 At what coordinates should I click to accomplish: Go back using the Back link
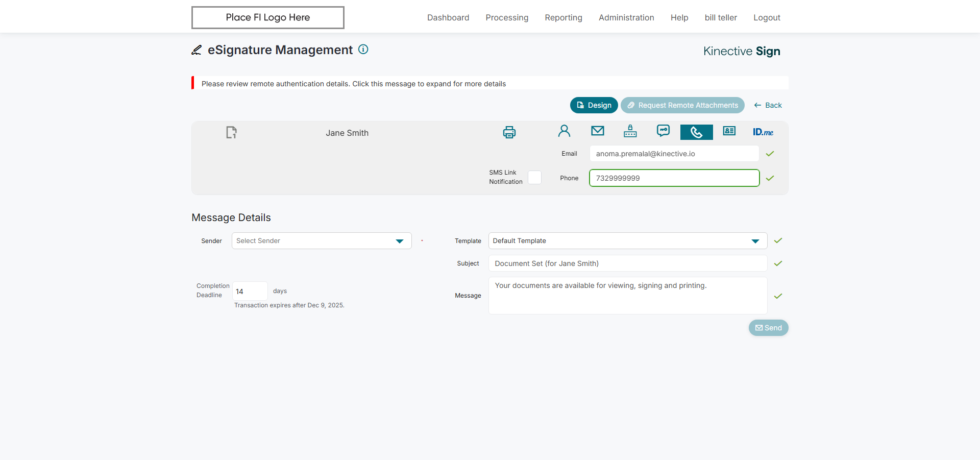click(768, 105)
